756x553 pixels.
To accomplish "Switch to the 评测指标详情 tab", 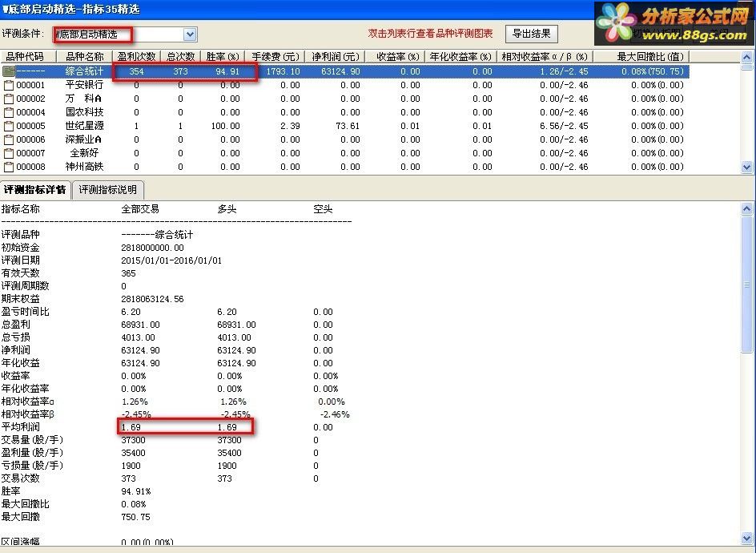I will coord(35,190).
